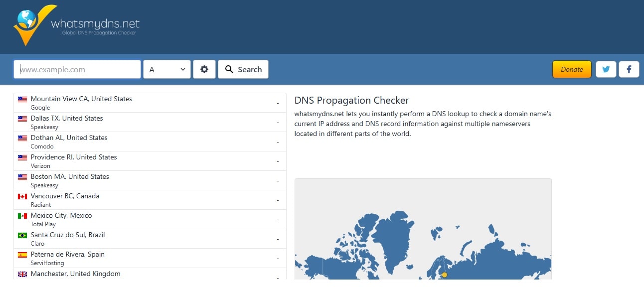Image resolution: width=644 pixels, height=287 pixels.
Task: Click the yellow Donate button
Action: tap(572, 69)
